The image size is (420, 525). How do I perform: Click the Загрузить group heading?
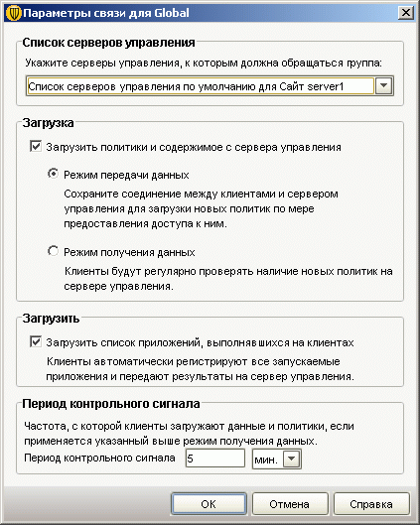pyautogui.click(x=51, y=319)
